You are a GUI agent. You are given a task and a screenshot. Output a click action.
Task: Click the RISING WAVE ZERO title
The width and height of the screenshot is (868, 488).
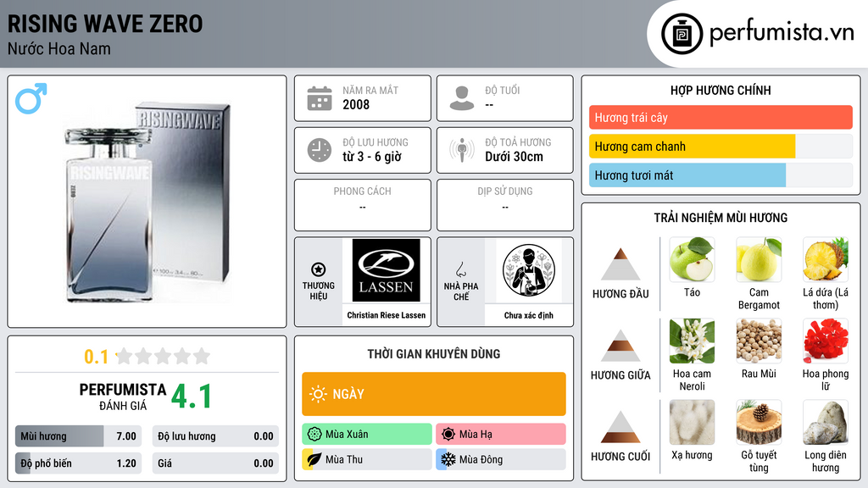(105, 24)
